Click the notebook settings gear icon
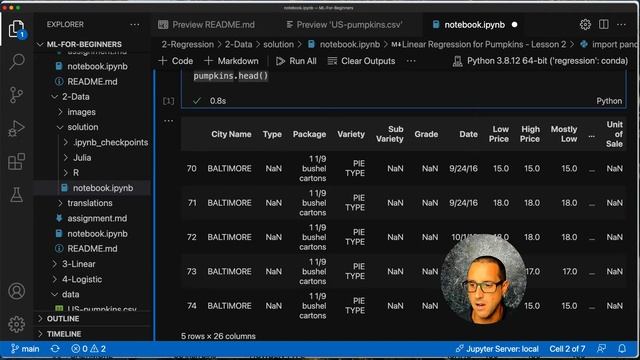Viewport: 640px width, 360px height. click(585, 24)
